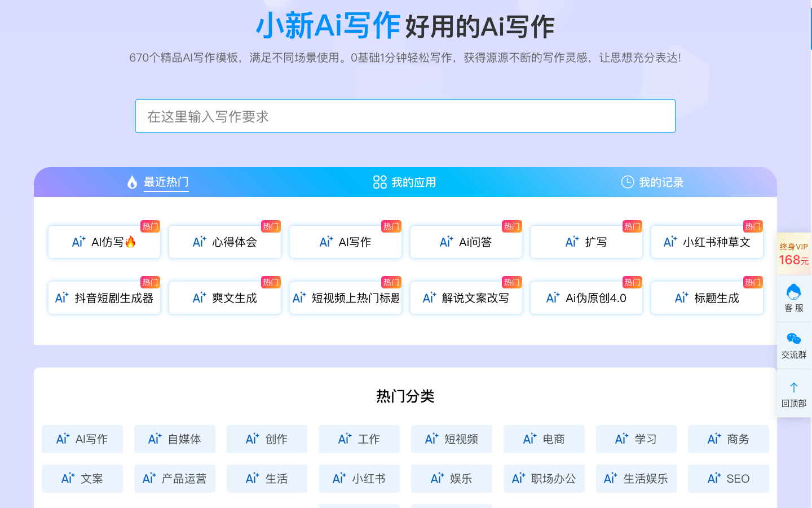812x508 pixels.
Task: Focus the 在这里输入写作要求 input field
Action: tap(405, 116)
